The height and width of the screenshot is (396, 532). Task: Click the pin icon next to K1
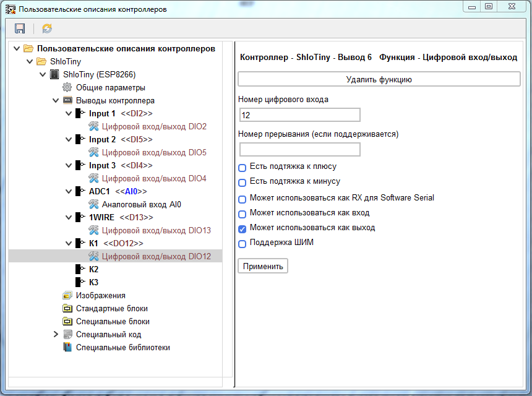coord(80,243)
